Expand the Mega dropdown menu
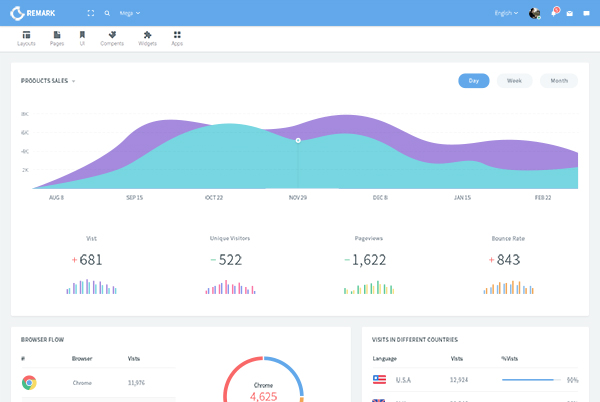The width and height of the screenshot is (600, 402). coord(129,13)
